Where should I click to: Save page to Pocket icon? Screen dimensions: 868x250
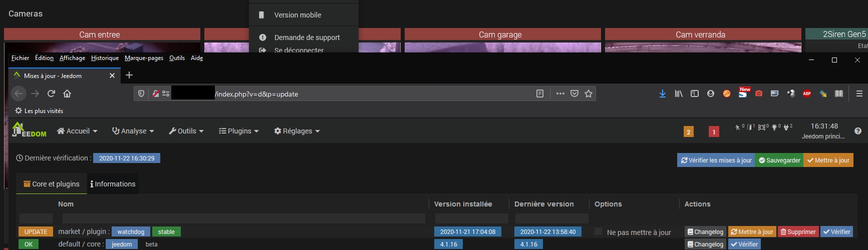574,93
